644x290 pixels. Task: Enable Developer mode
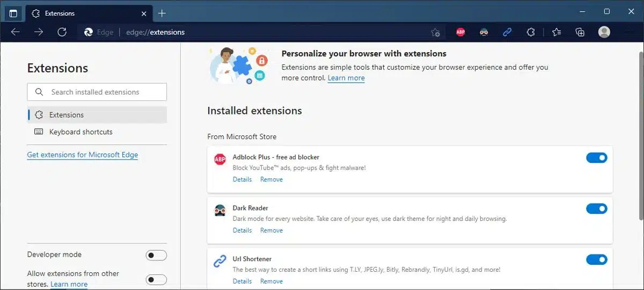(x=156, y=255)
